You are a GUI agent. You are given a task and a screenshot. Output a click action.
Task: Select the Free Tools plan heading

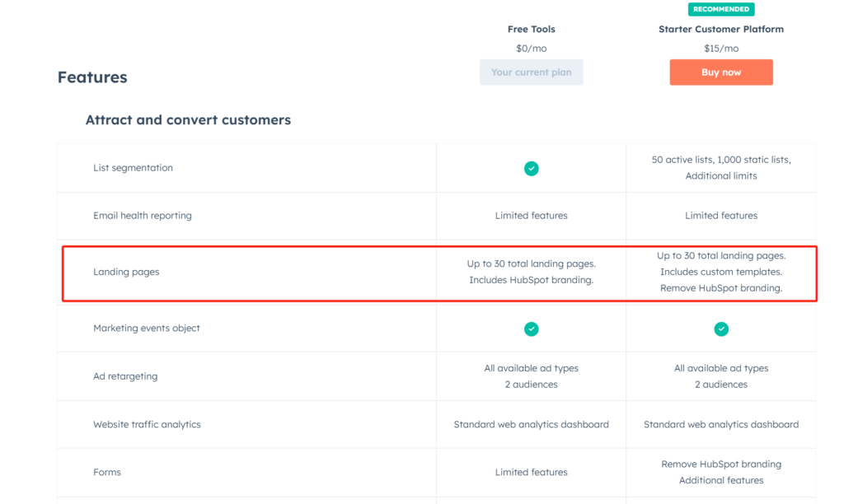(x=532, y=29)
